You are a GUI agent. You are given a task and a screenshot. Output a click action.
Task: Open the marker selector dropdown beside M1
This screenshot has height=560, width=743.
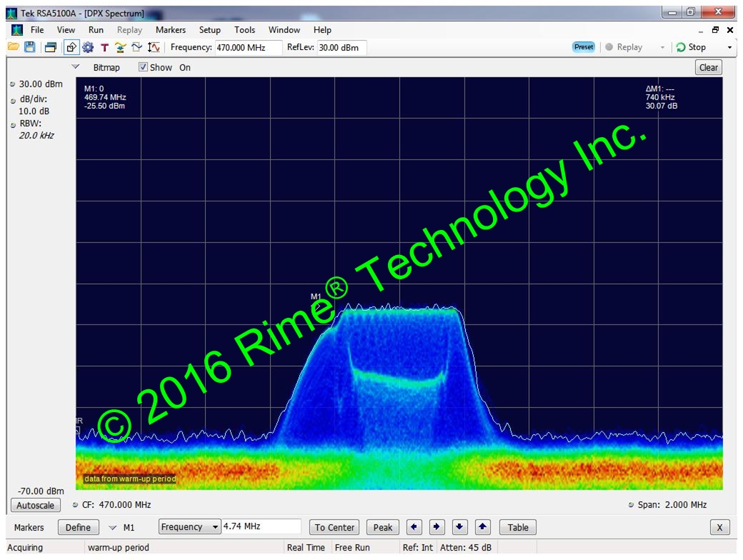click(112, 527)
